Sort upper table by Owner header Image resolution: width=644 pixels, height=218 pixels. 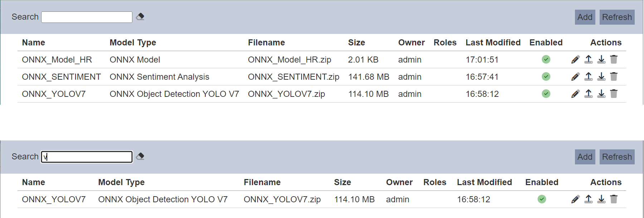(x=411, y=43)
